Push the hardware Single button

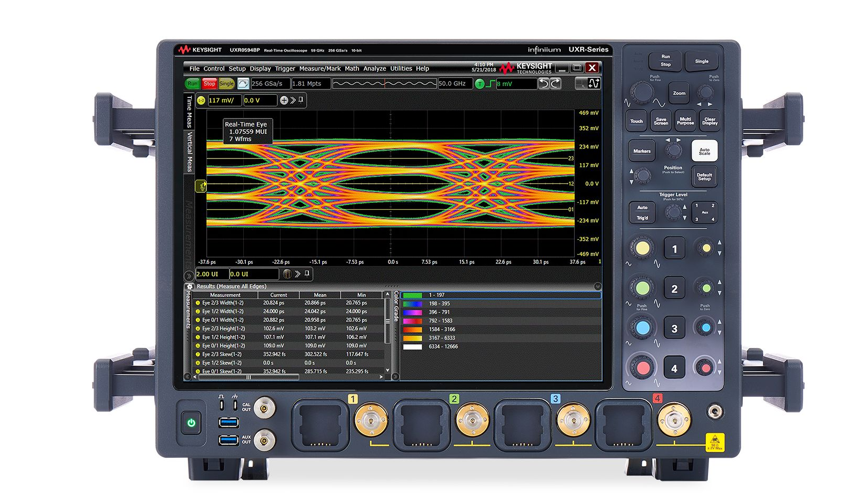pos(702,61)
